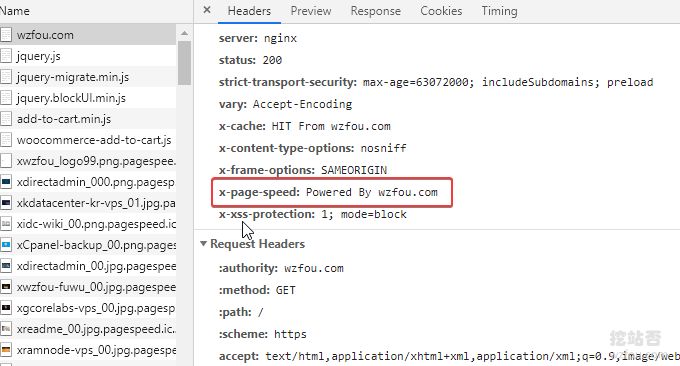The image size is (680, 366).
Task: Click the image icon for xdirectadmin_000.png
Action: [6, 182]
